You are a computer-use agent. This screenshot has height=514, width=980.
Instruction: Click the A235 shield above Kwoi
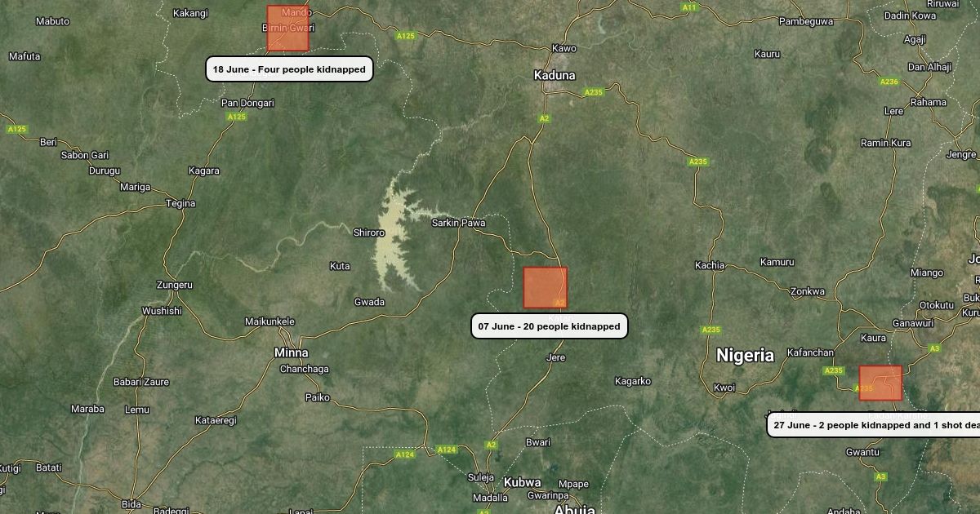tap(711, 330)
